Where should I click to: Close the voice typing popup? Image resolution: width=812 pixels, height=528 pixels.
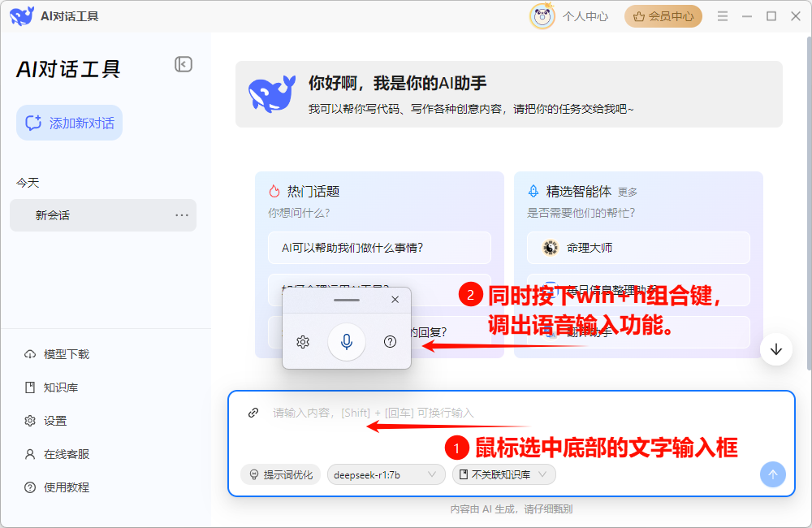(395, 300)
